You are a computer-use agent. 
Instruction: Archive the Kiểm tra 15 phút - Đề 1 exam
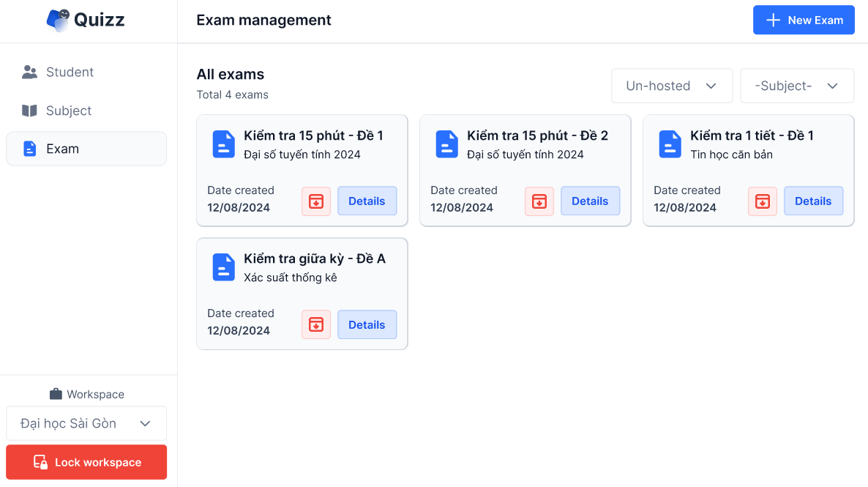[316, 201]
